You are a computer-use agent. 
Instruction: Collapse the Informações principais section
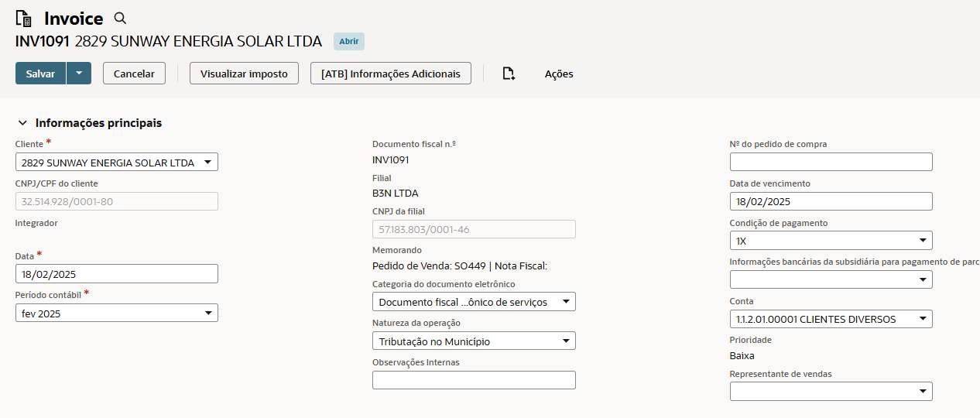pos(22,123)
